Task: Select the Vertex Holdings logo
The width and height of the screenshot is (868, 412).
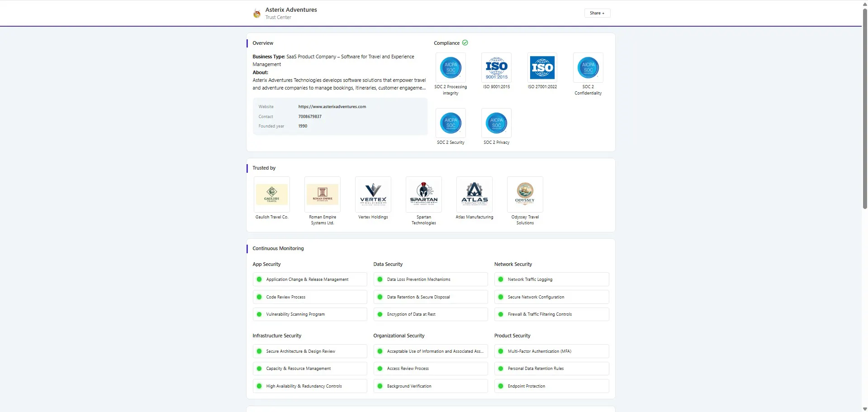Action: tap(373, 194)
